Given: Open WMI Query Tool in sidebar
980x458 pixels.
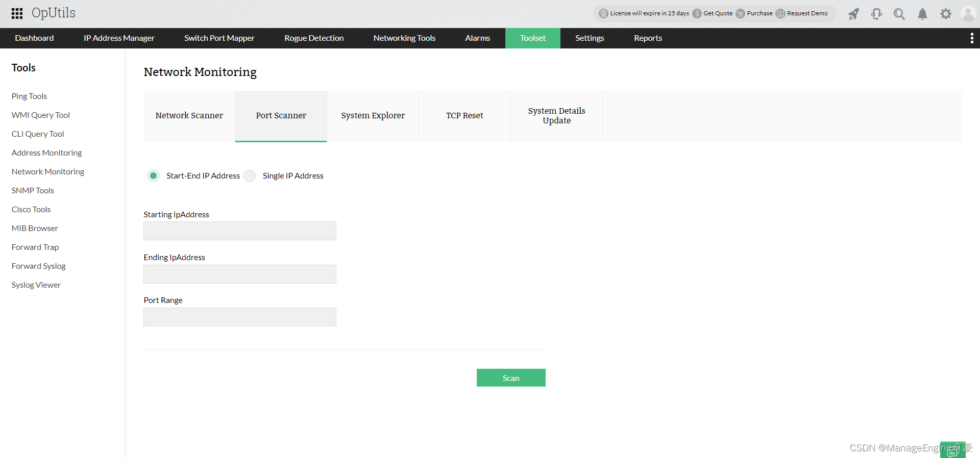Looking at the screenshot, I should [x=41, y=115].
